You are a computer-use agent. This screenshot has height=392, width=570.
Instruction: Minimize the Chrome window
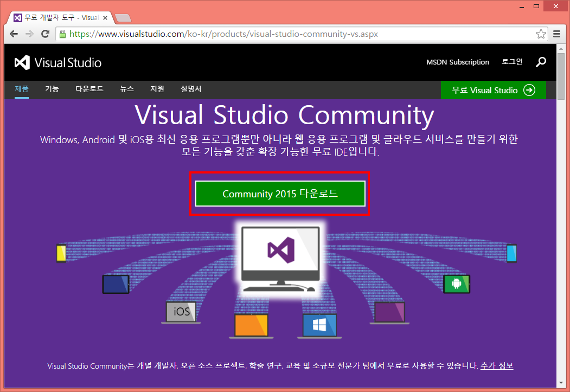coord(522,7)
